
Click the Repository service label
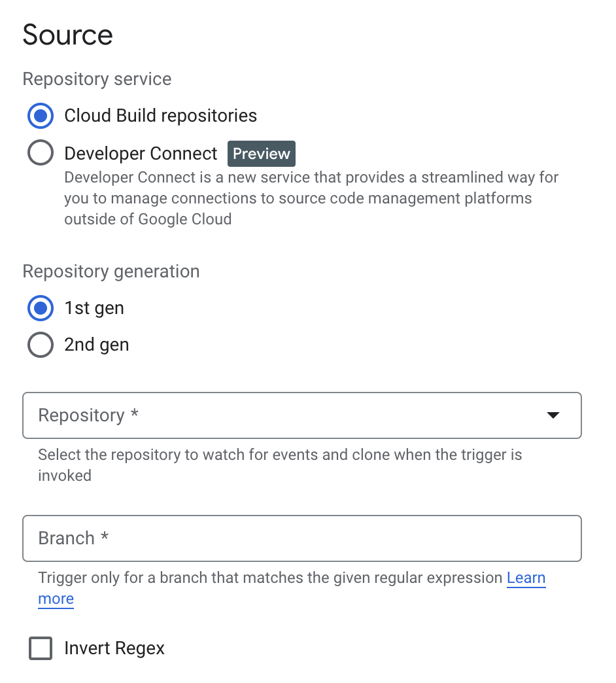point(97,79)
